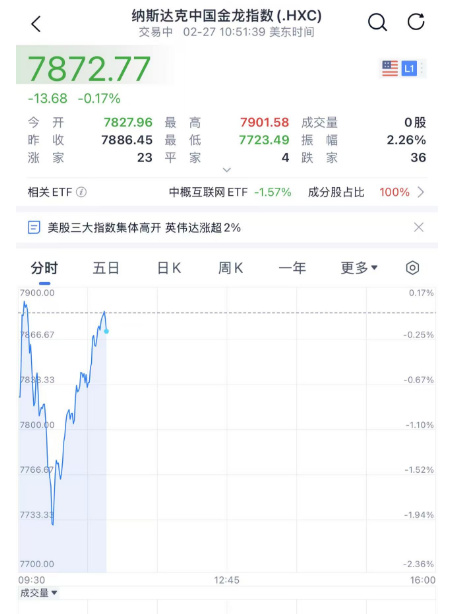Tap the latest price dot on chart
460x614 pixels.
coord(106,331)
